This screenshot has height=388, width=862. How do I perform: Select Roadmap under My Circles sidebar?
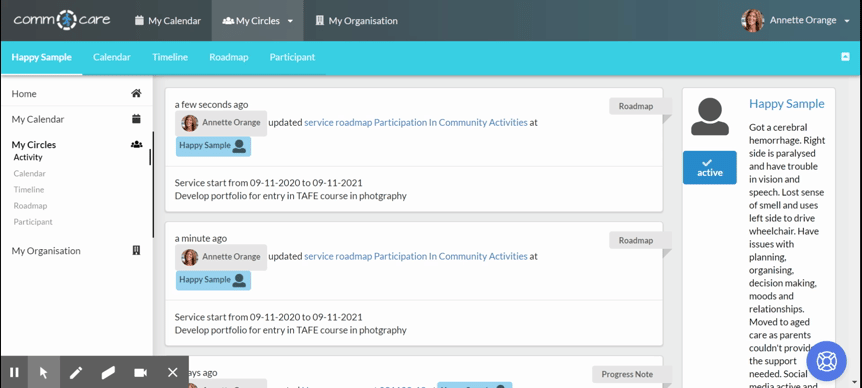coord(30,206)
